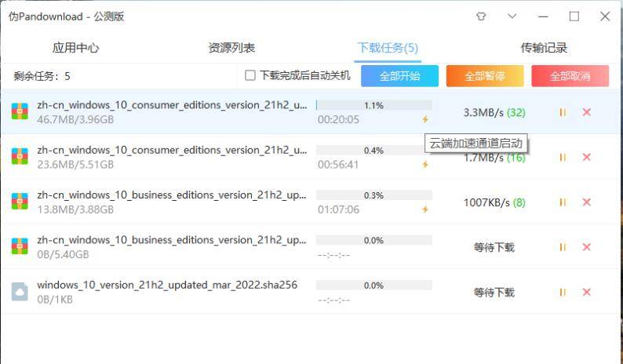Image resolution: width=623 pixels, height=364 pixels.
Task: Click lightning acceleration icon on first download
Action: point(425,120)
